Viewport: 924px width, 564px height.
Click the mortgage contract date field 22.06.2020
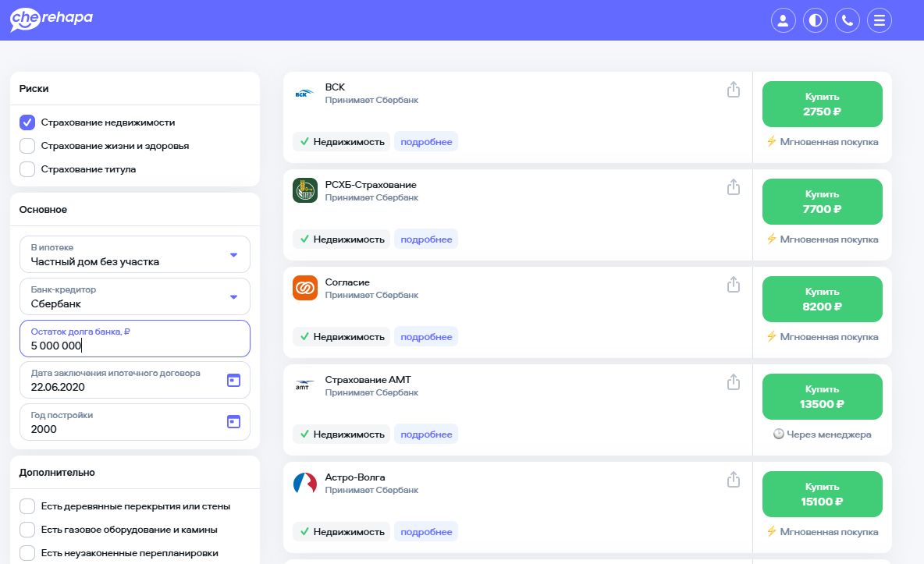click(x=135, y=380)
